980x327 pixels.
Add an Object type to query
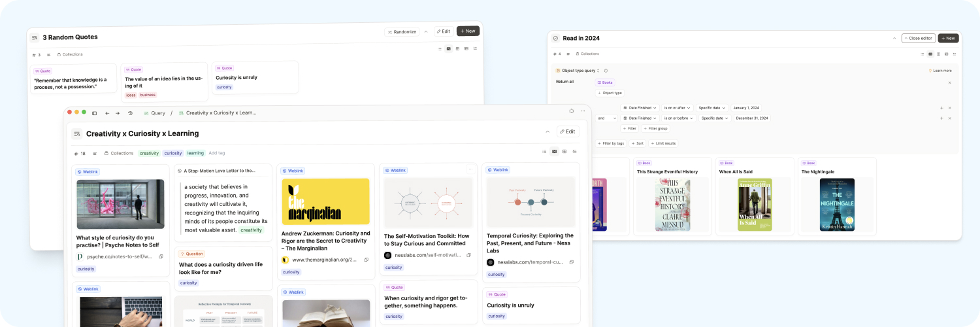tap(610, 93)
